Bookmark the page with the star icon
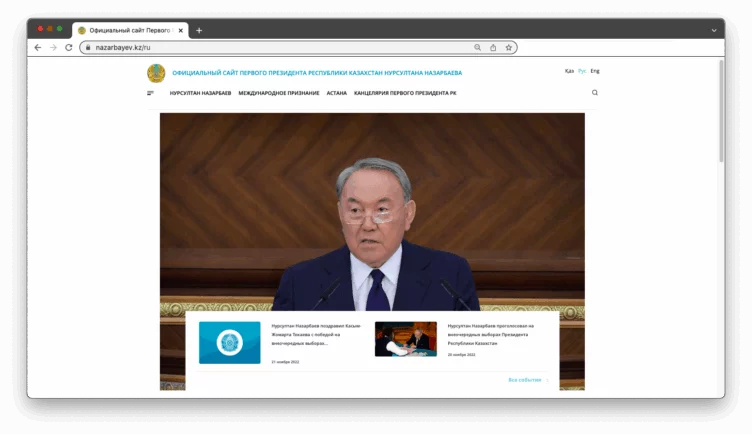The image size is (752, 434). tap(509, 47)
